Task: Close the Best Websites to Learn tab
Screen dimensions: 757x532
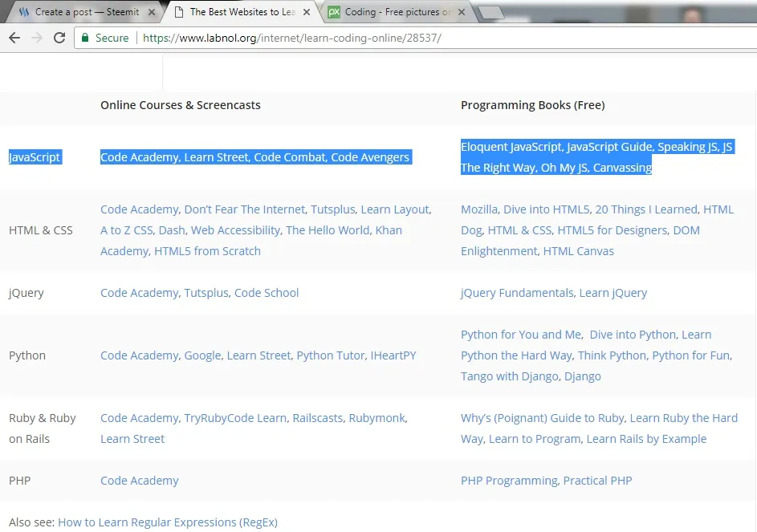Action: point(307,12)
